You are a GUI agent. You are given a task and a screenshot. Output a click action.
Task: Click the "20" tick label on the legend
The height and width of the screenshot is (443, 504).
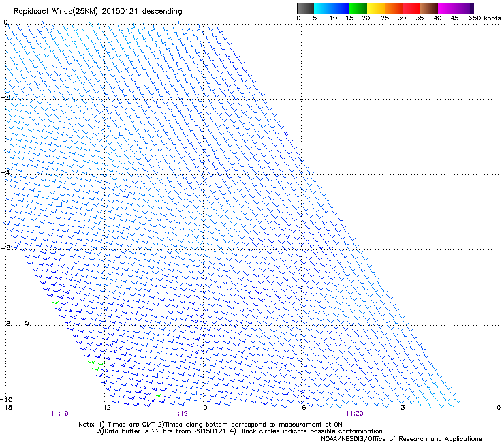366,18
